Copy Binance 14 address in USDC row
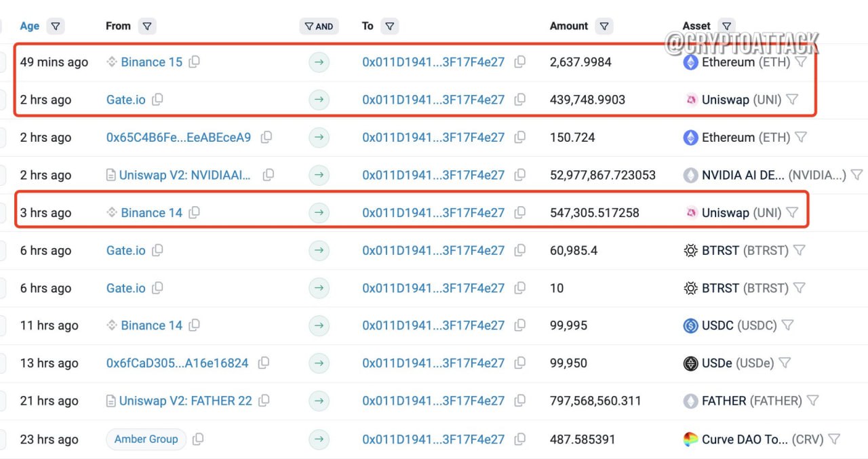The width and height of the screenshot is (868, 459). click(194, 325)
